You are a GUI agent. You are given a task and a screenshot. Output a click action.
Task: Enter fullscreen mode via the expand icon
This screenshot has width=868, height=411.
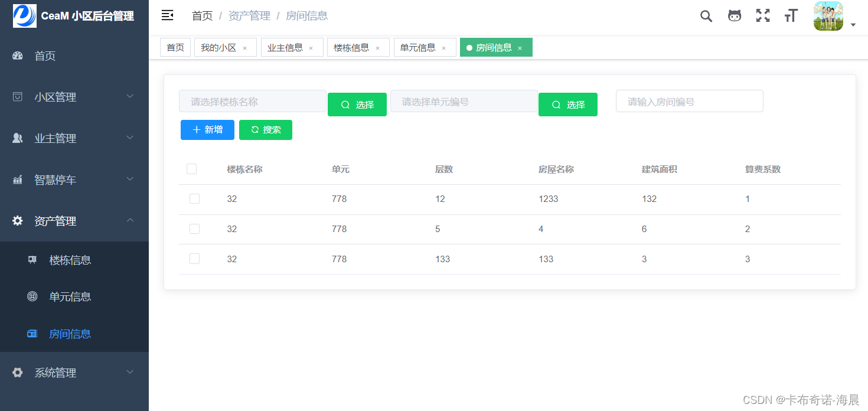762,16
